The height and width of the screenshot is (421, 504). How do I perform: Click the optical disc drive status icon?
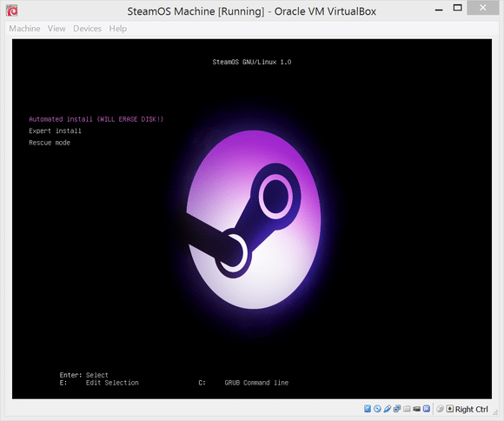pyautogui.click(x=377, y=409)
